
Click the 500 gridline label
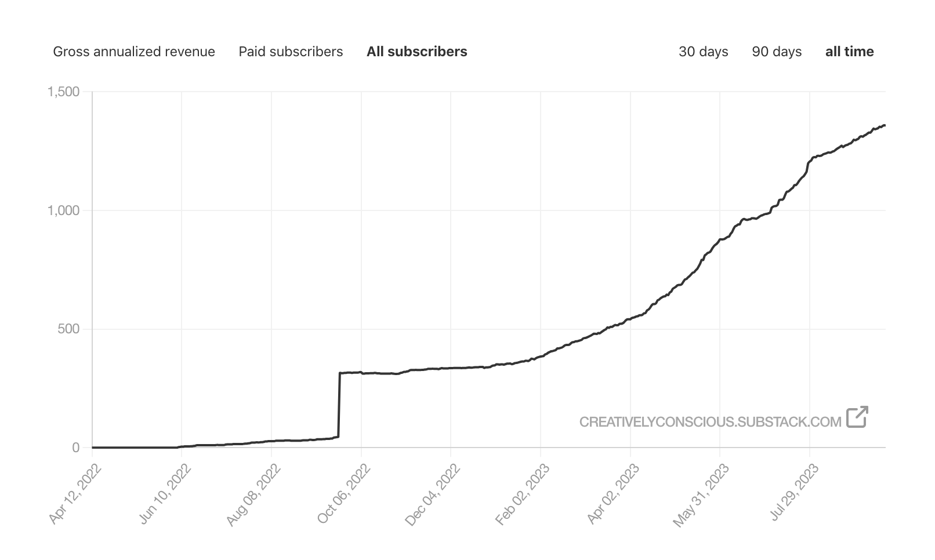pyautogui.click(x=68, y=329)
